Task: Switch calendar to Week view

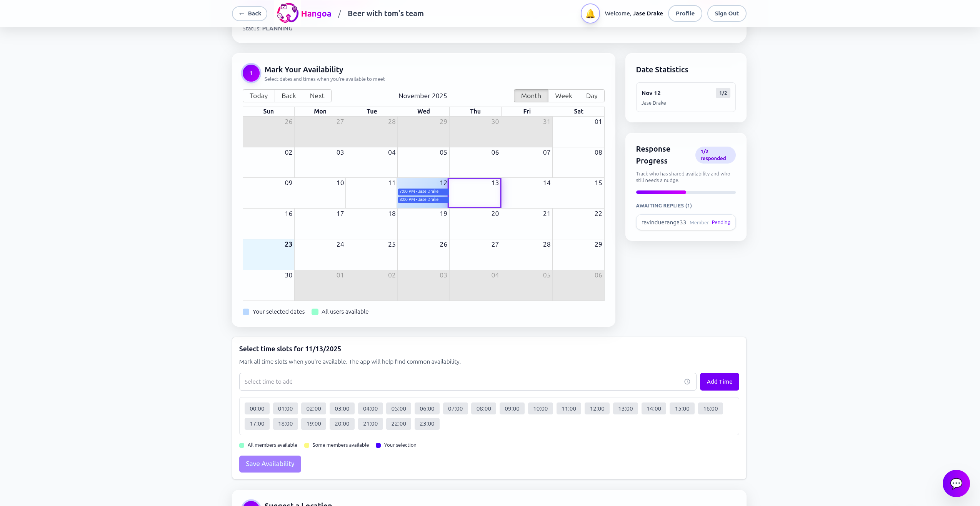Action: pos(563,95)
